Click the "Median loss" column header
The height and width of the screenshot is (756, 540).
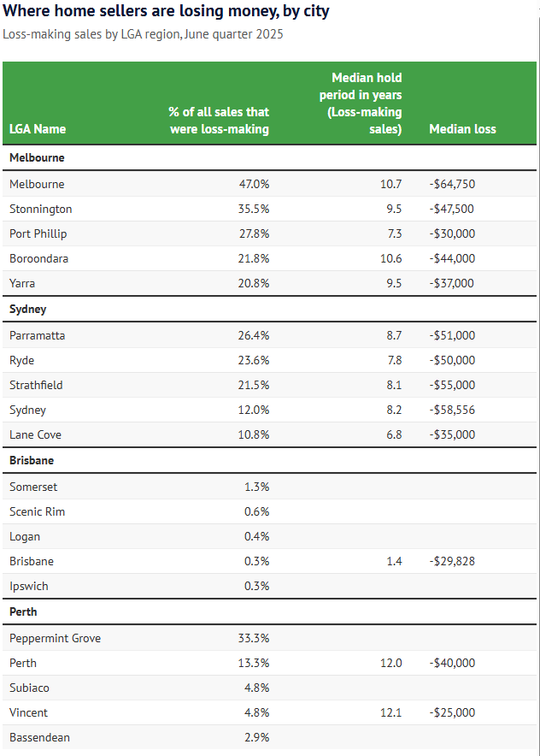click(x=462, y=129)
